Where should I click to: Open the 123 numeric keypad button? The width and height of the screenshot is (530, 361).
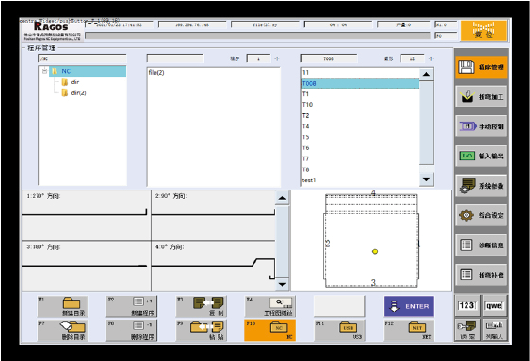click(467, 306)
